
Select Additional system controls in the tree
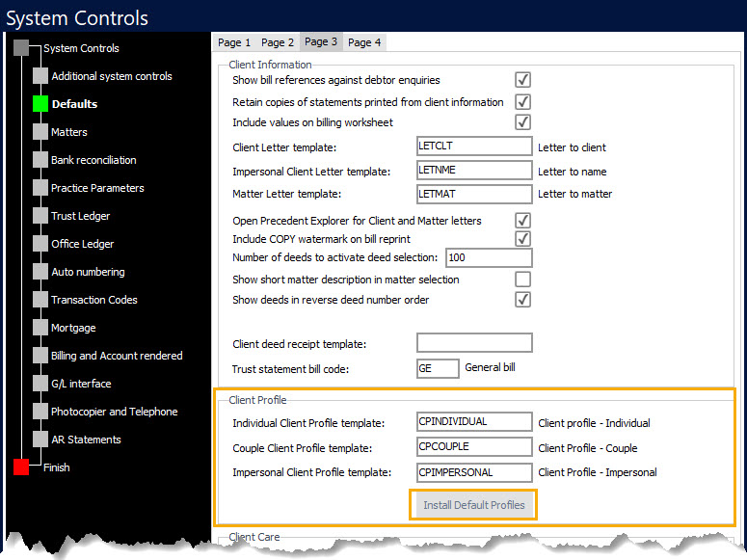click(112, 76)
